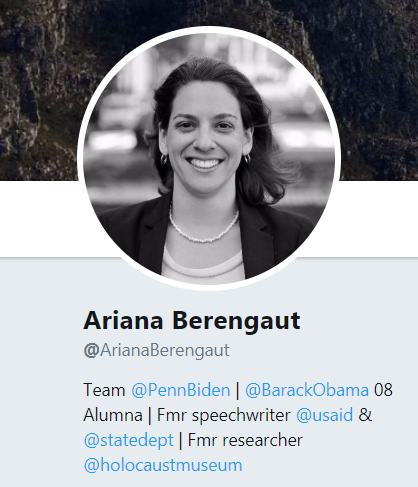The image size is (418, 487).
Task: Click the Fmr speechwriter bio text
Action: pos(223,415)
